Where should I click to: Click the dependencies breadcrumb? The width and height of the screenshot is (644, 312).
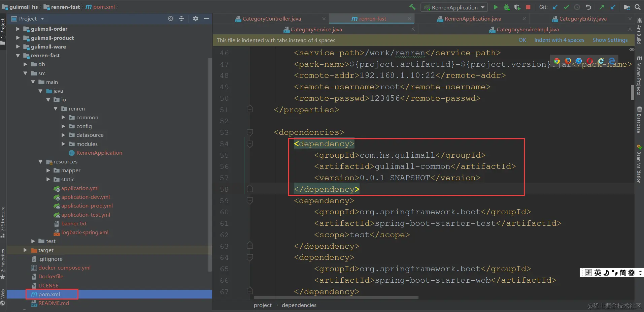299,305
